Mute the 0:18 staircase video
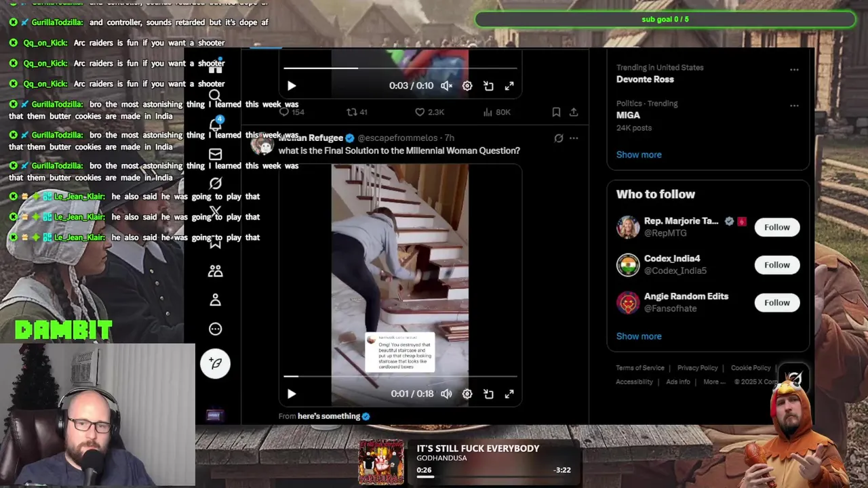Screen dimensions: 868x488 coord(446,394)
